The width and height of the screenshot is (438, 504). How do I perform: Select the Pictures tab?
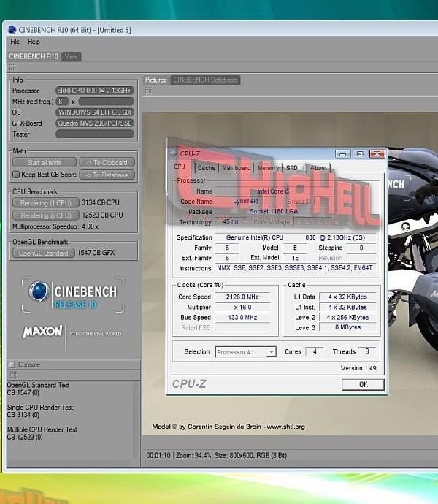tap(155, 80)
